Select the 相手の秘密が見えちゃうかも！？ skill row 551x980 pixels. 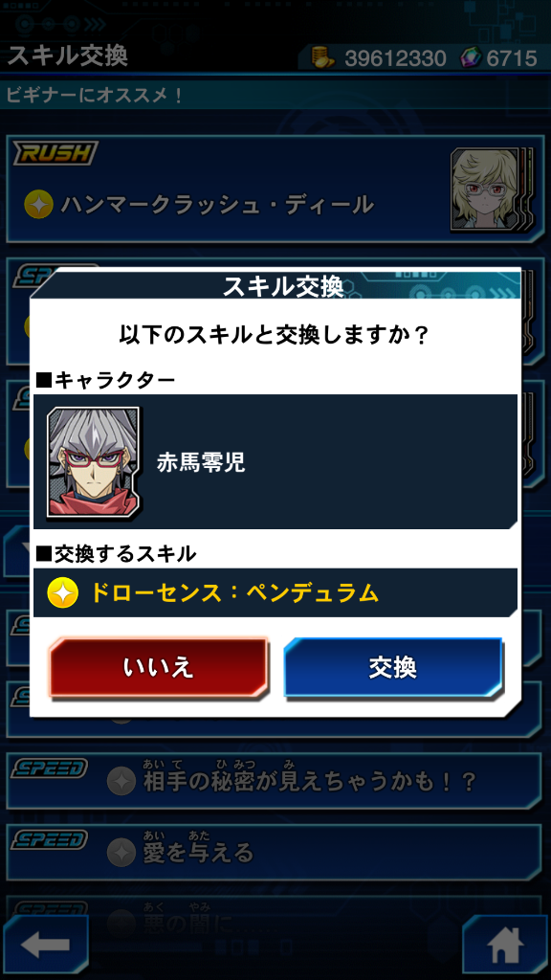(x=274, y=781)
